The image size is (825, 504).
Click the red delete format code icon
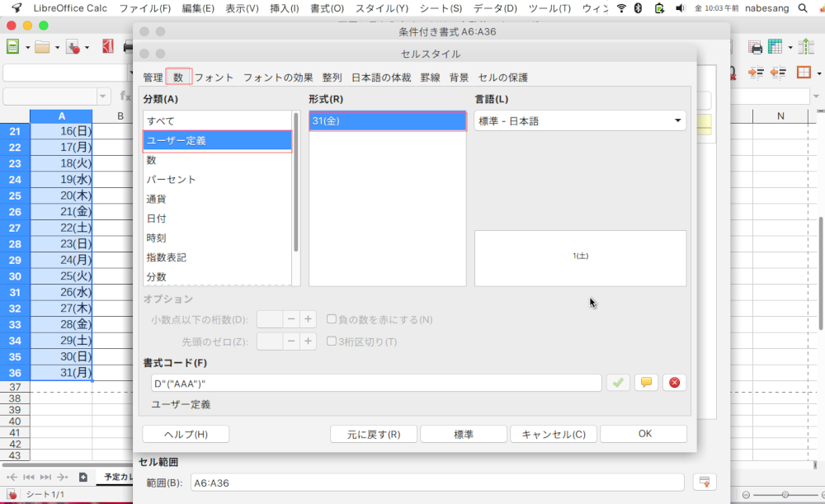(x=675, y=383)
